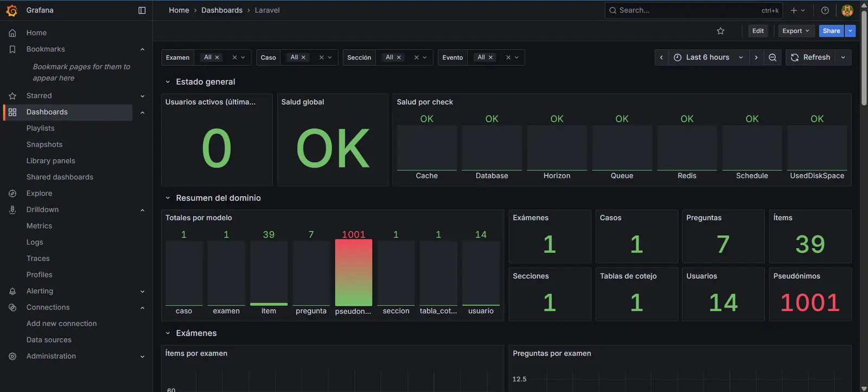This screenshot has height=392, width=868.
Task: Go to Home breadcrumb link
Action: pyautogui.click(x=179, y=10)
